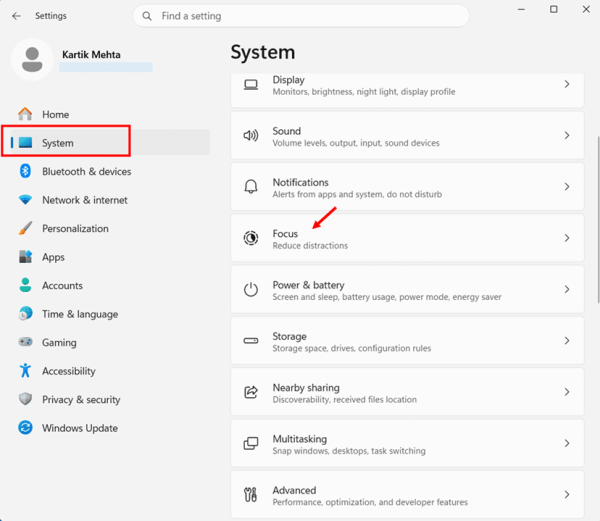The image size is (600, 521).
Task: Expand Sound settings chevron
Action: pos(567,135)
